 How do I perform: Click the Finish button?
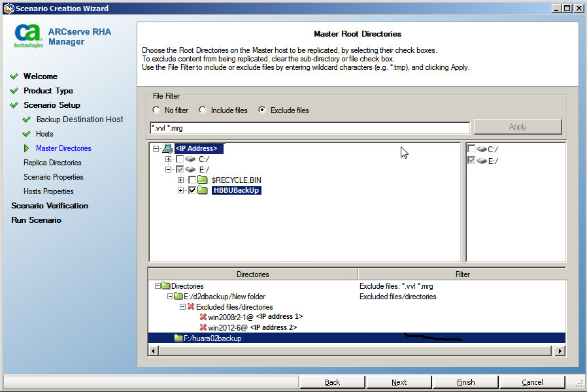(465, 382)
